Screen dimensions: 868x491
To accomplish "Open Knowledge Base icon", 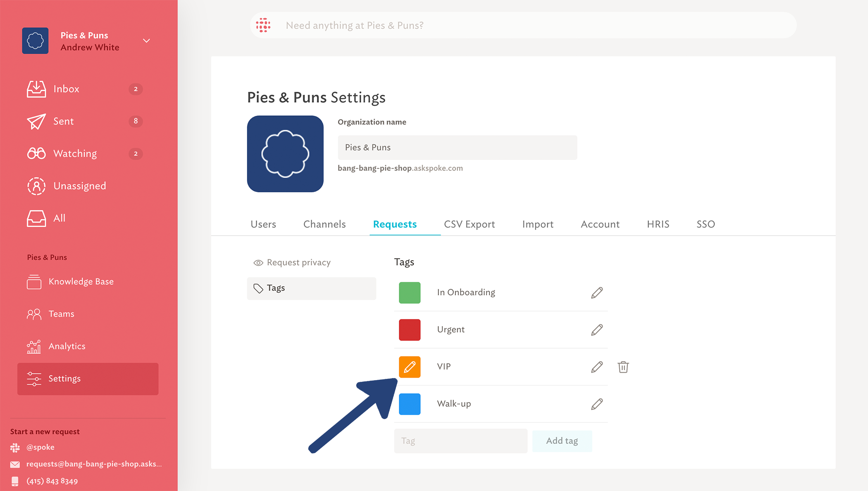I will pos(34,282).
